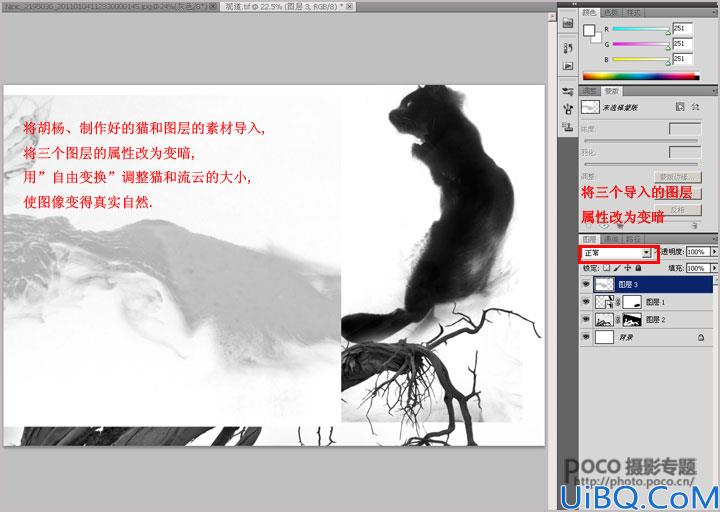Image resolution: width=720 pixels, height=512 pixels.
Task: Click the lock all padlock icon
Action: [x=638, y=268]
